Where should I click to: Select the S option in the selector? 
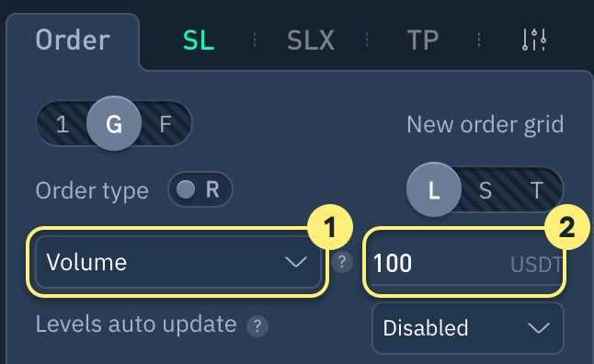tap(485, 189)
